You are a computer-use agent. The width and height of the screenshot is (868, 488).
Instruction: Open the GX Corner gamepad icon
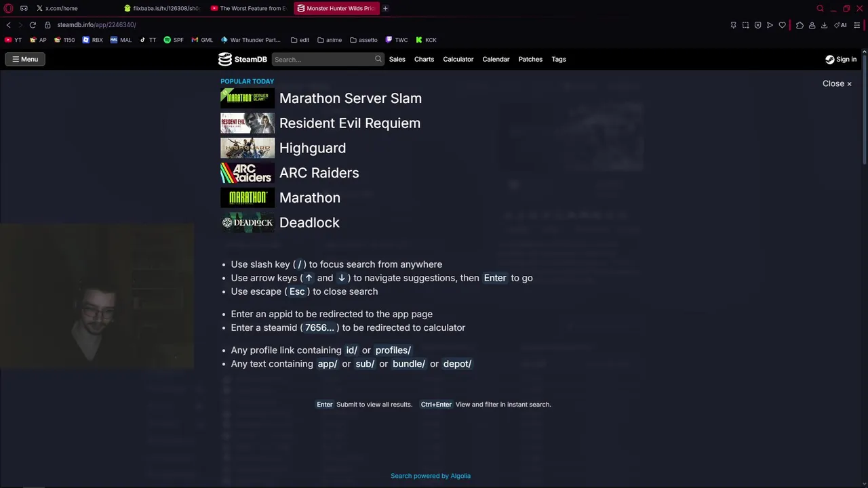[x=24, y=8]
